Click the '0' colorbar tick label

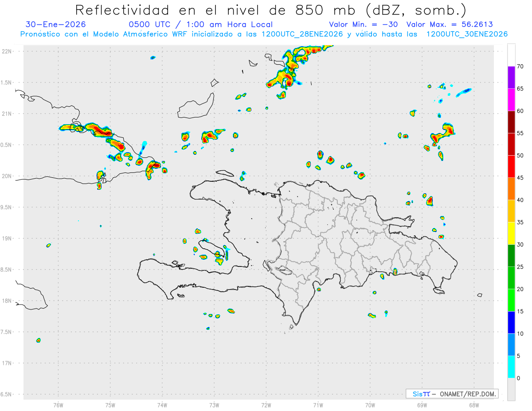519,378
